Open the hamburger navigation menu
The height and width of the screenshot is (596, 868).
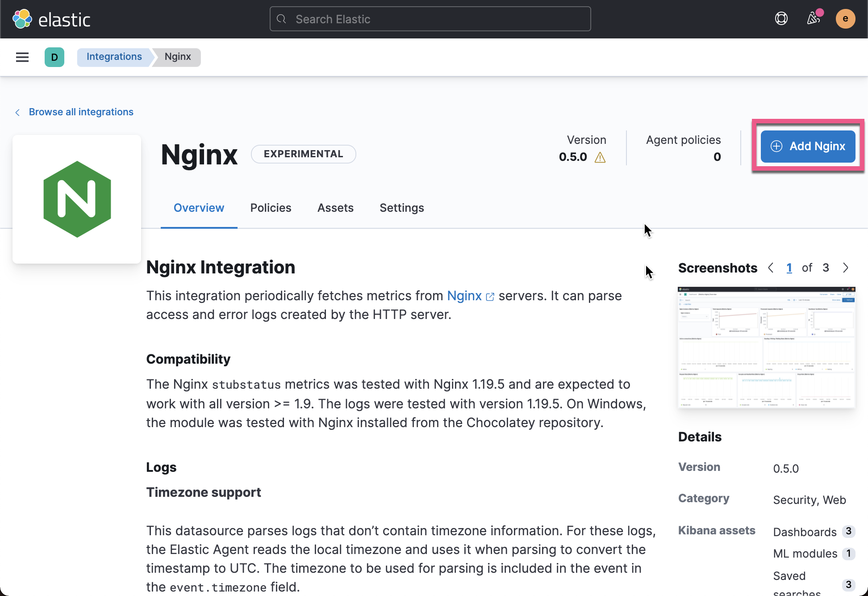pos(22,57)
